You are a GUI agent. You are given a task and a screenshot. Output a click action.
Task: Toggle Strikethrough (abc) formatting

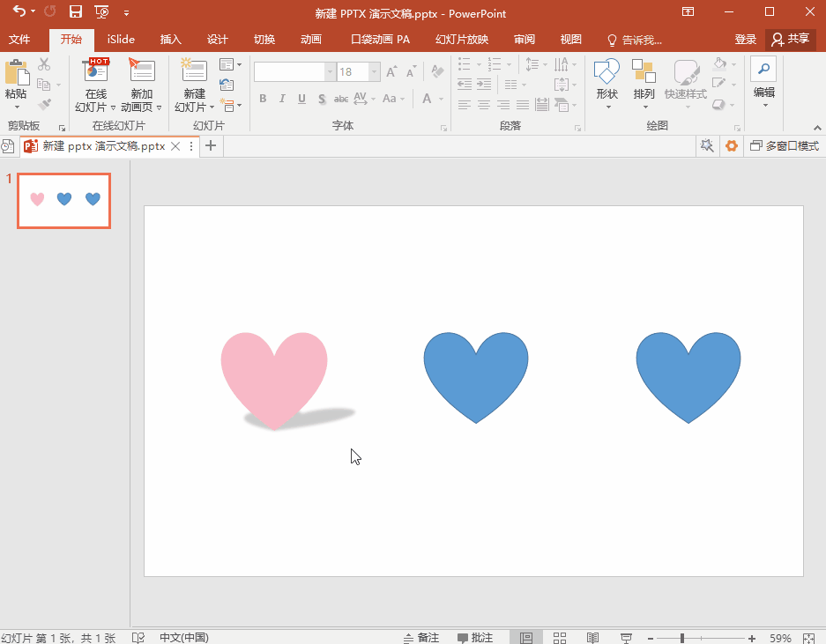[x=341, y=99]
